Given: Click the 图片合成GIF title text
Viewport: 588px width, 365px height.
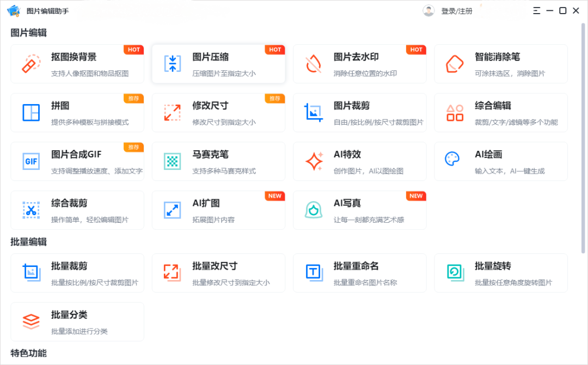Looking at the screenshot, I should (76, 154).
